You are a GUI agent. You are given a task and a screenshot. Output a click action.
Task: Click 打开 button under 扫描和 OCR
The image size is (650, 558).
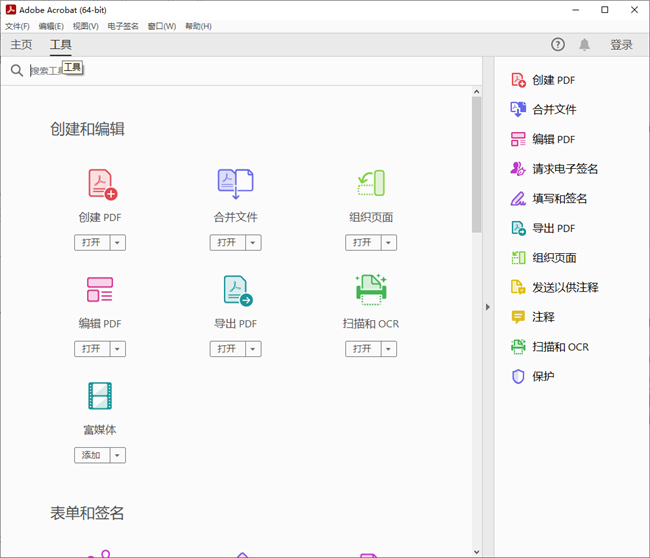pyautogui.click(x=363, y=349)
